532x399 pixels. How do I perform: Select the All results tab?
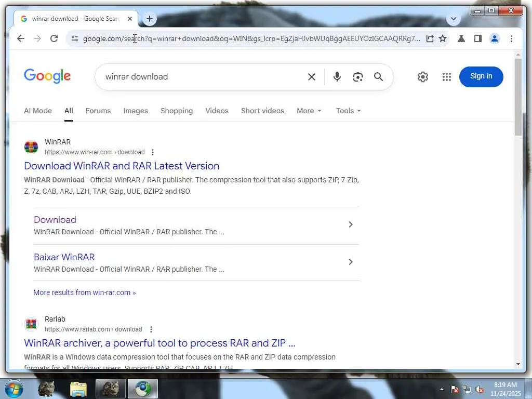(x=69, y=111)
